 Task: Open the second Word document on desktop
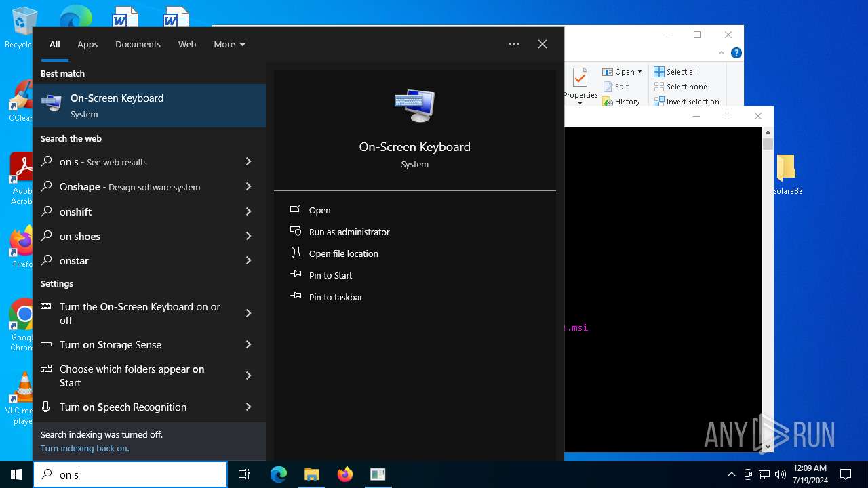pos(176,18)
